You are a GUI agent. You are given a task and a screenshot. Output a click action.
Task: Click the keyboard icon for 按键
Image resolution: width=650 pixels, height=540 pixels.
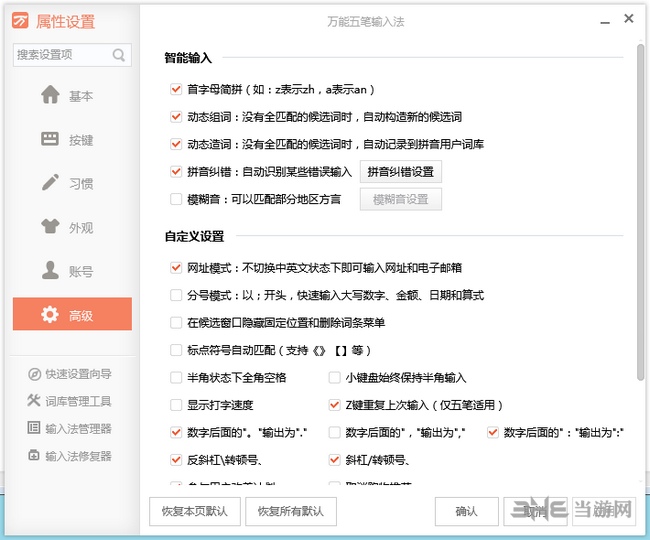(x=50, y=139)
